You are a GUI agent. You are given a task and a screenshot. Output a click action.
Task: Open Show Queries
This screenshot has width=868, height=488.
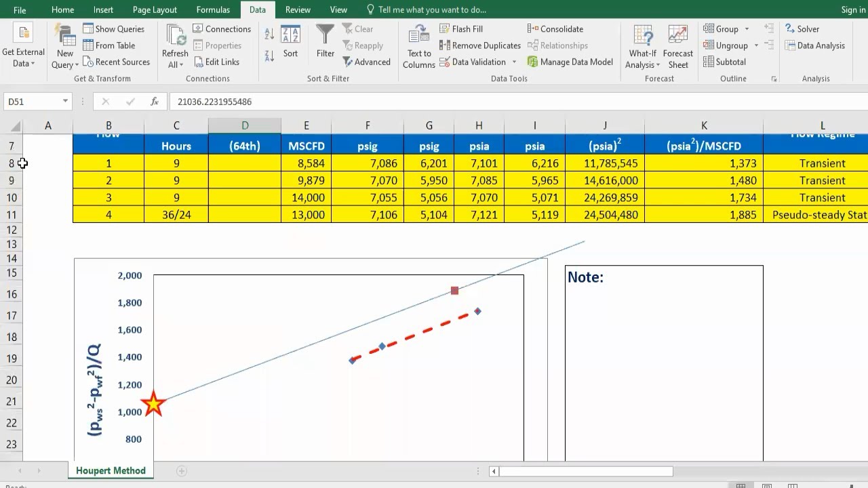[x=113, y=29]
